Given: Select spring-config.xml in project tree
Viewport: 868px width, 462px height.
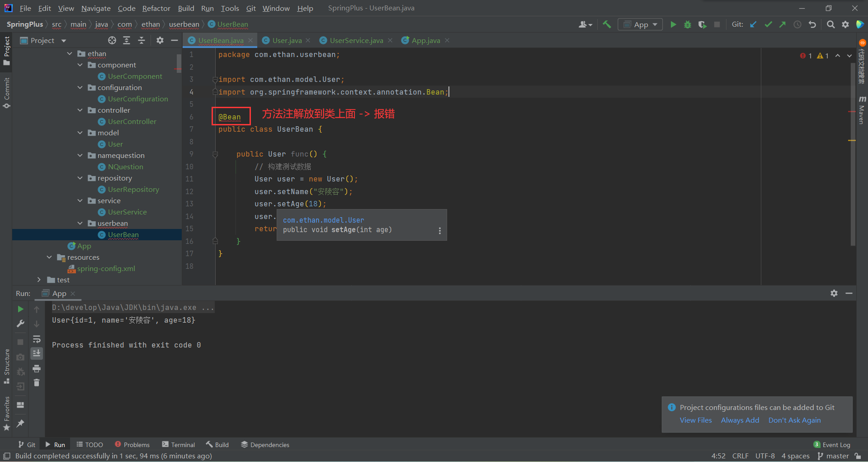Looking at the screenshot, I should pyautogui.click(x=101, y=268).
